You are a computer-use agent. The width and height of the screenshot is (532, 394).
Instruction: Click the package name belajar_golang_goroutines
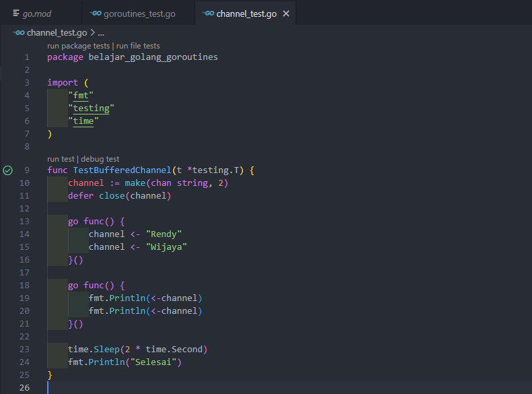pyautogui.click(x=153, y=57)
